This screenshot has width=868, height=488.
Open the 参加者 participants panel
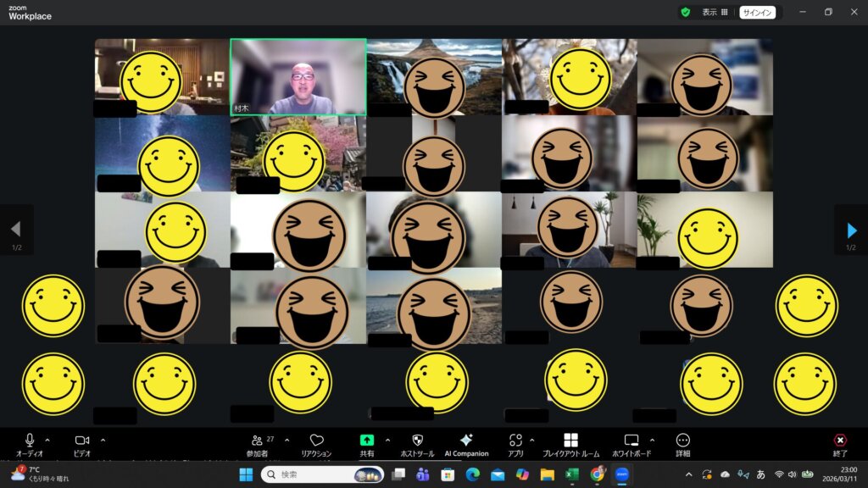click(x=257, y=441)
